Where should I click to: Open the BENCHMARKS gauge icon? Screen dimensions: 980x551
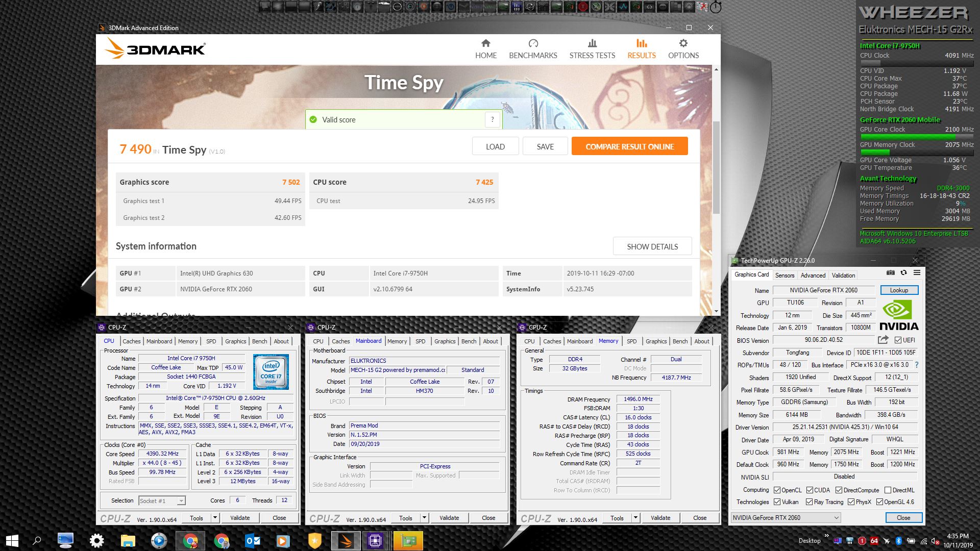[533, 43]
